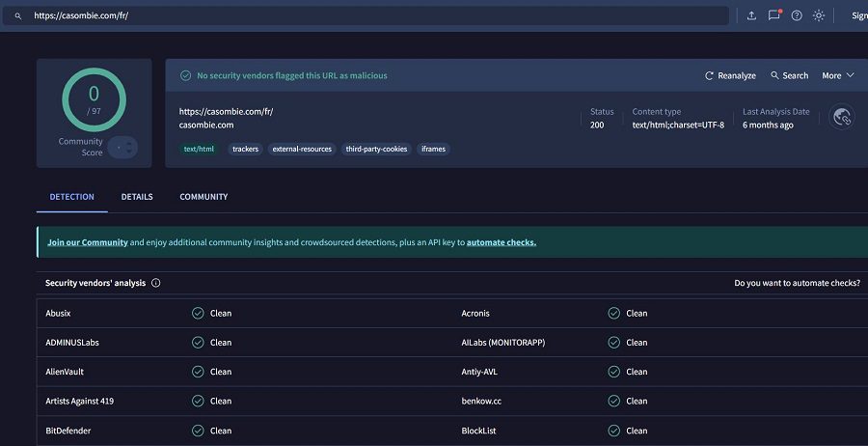This screenshot has height=446, width=868.
Task: Click the Artists Against 419 vendor name
Action: (x=80, y=402)
